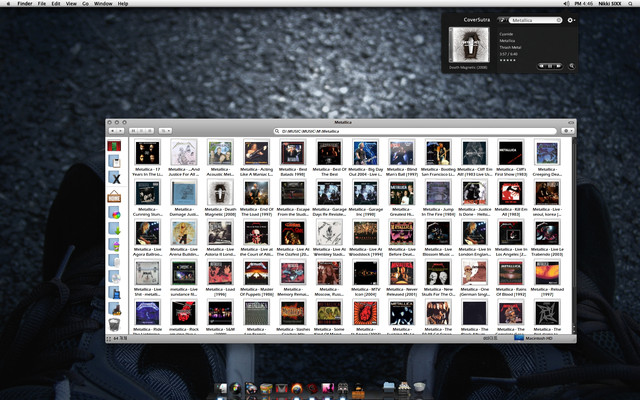The image size is (640, 400).
Task: Open the Downloads folder with green arrow
Action: coord(115,229)
